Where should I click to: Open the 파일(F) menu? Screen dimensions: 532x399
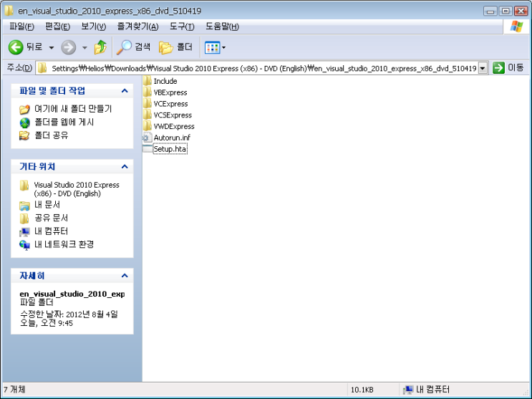21,27
